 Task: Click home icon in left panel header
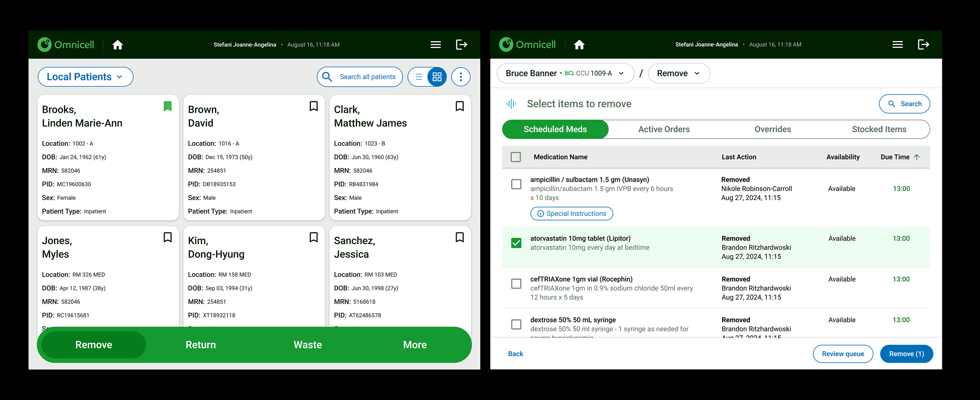point(118,45)
